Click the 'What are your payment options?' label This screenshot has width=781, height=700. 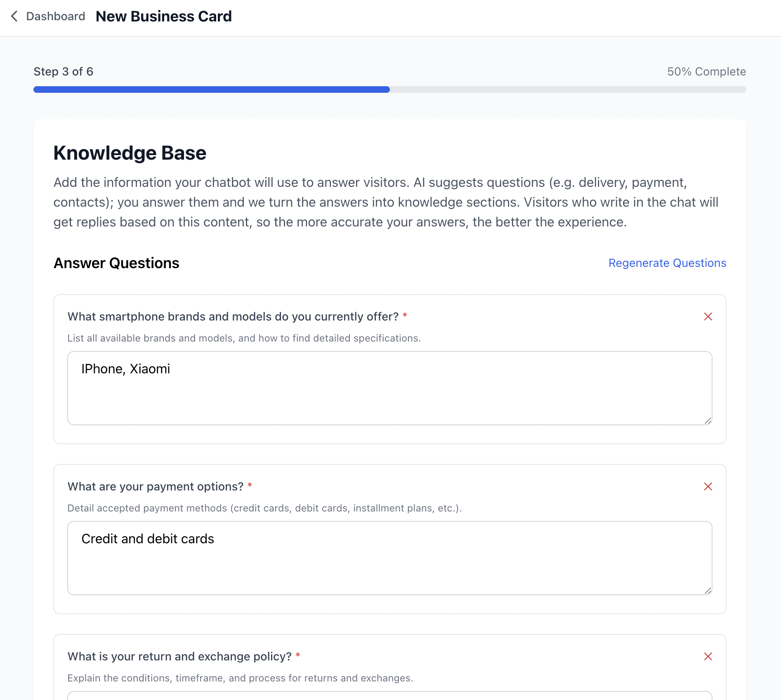click(156, 486)
